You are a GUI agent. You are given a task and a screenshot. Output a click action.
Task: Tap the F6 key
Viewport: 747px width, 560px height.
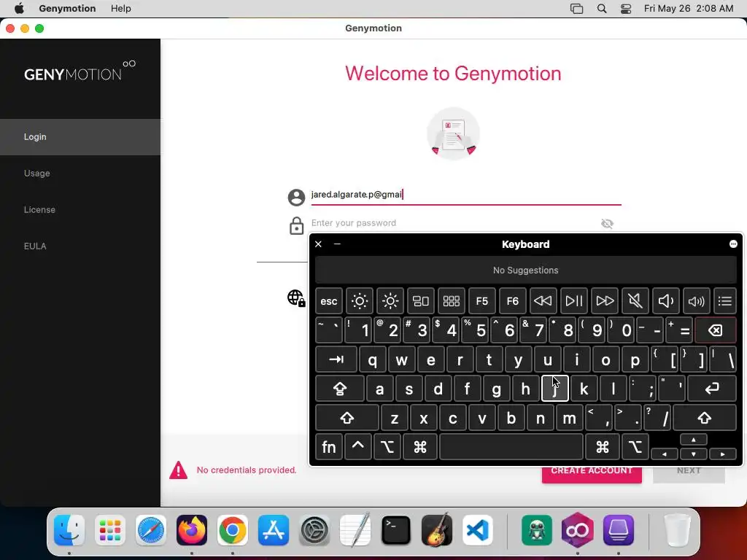point(513,301)
